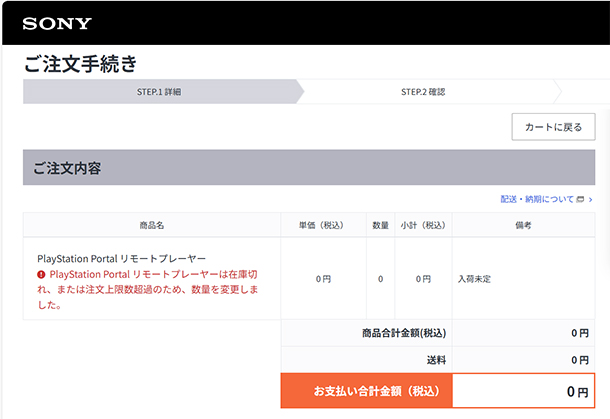The height and width of the screenshot is (419, 610).
Task: Open the 配送・納期について link
Action: coord(536,199)
